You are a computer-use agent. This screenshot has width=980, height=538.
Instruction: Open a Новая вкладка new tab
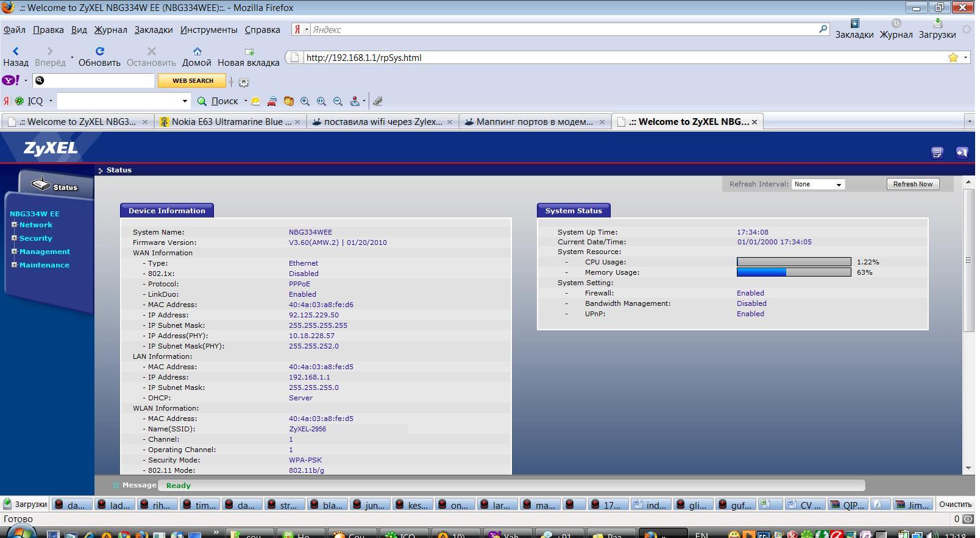coord(249,57)
